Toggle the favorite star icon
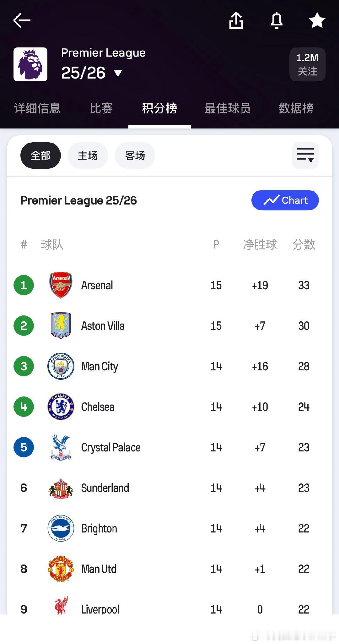Viewport: 339px width, 644px height. [x=317, y=21]
